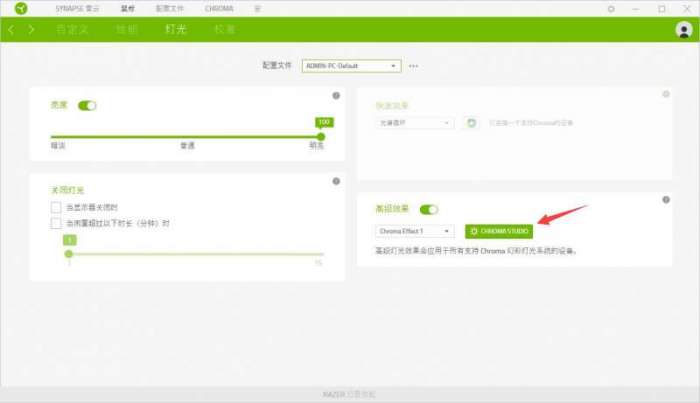Open the 鼠标 top menu tab

[128, 8]
